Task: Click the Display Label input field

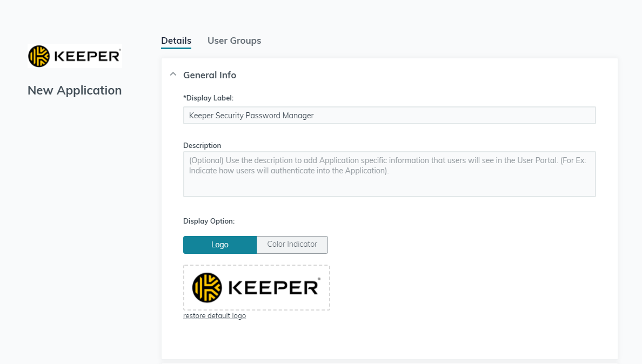Action: click(x=390, y=116)
